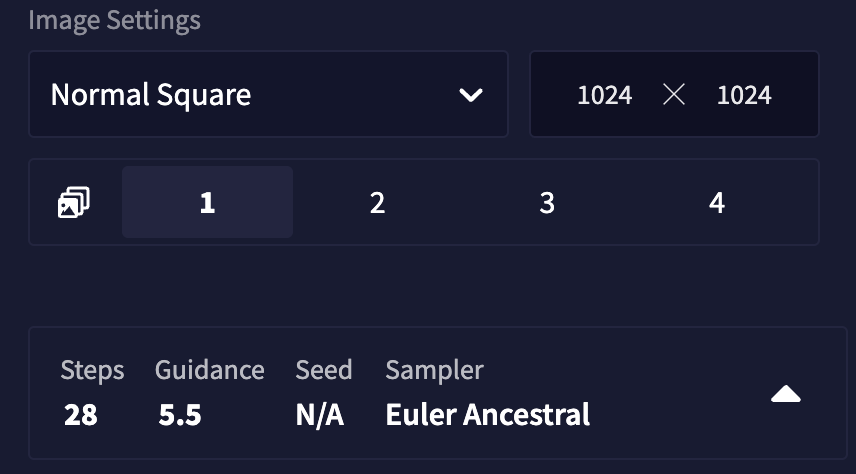Set number of images to 3
This screenshot has width=856, height=474.
click(547, 203)
